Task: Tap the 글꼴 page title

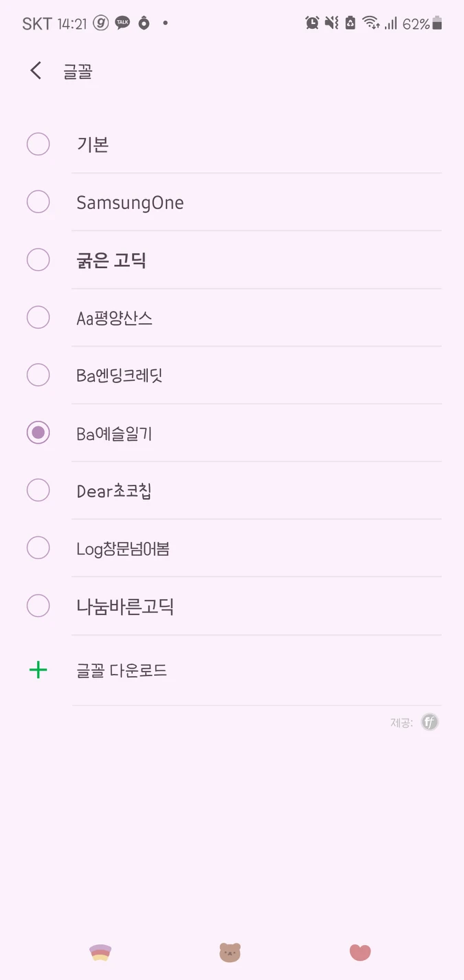Action: pyautogui.click(x=78, y=72)
